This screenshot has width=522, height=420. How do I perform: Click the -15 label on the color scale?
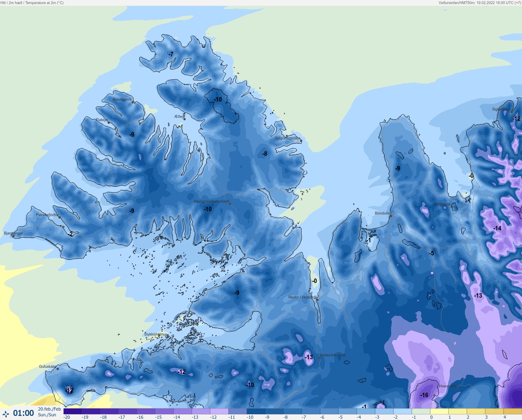tap(158, 417)
